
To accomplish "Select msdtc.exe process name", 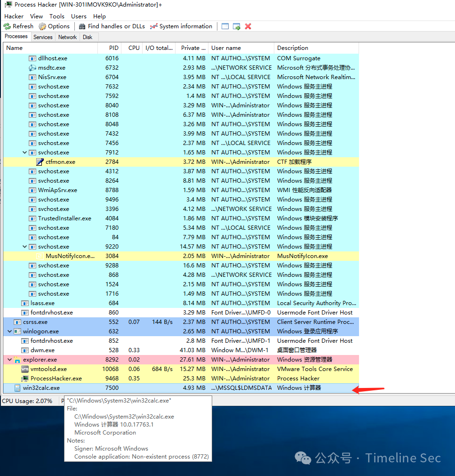I will 52,68.
